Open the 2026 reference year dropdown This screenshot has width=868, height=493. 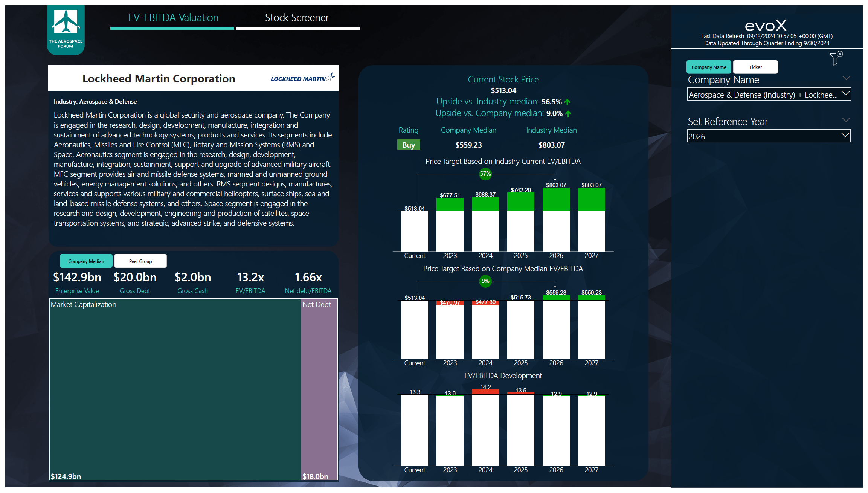pyautogui.click(x=769, y=136)
